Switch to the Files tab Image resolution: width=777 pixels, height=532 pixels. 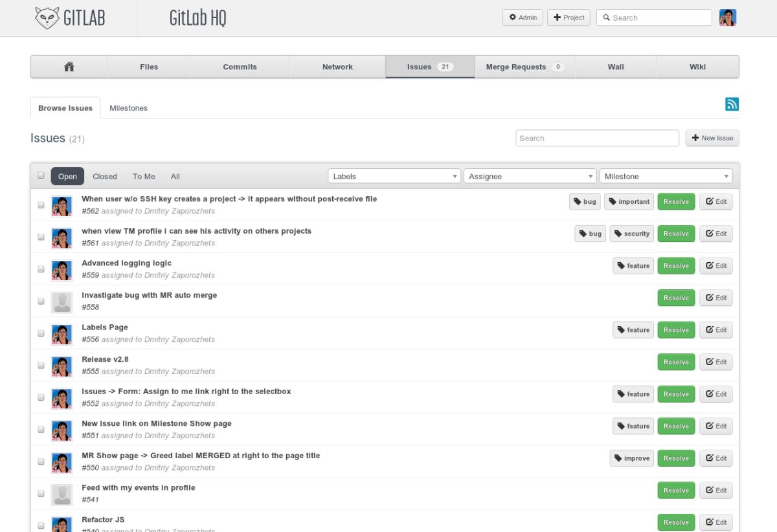pyautogui.click(x=149, y=67)
